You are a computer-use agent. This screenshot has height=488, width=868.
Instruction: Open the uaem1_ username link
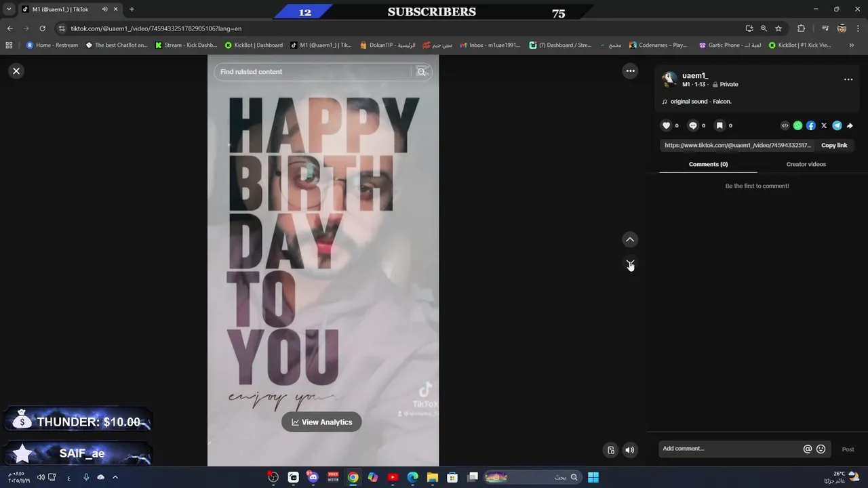[x=695, y=76]
